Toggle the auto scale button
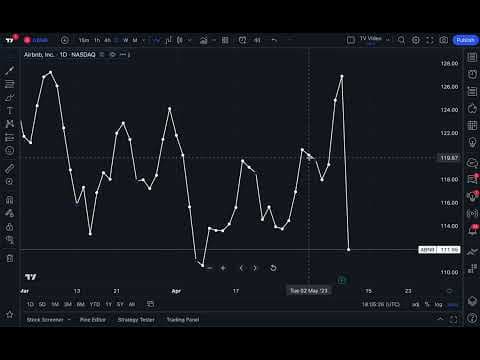Screen dimensions: 480x360 tap(453, 304)
